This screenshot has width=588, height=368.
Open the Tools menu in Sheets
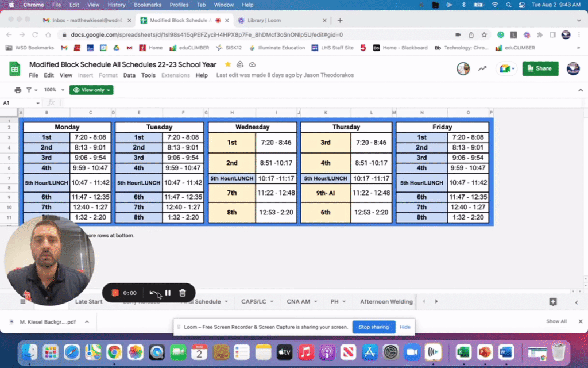148,75
